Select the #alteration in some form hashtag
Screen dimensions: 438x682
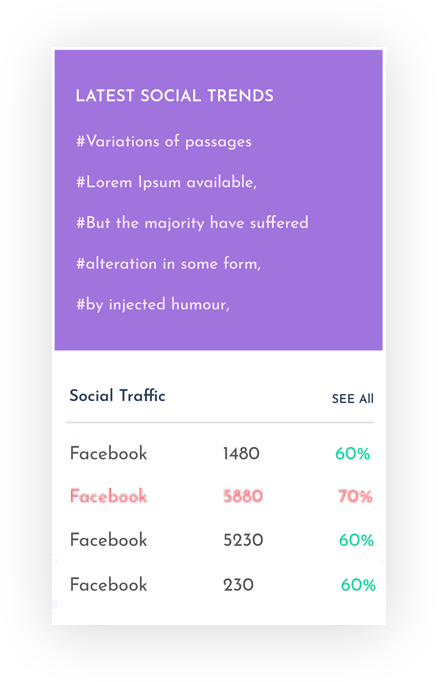pyautogui.click(x=168, y=264)
